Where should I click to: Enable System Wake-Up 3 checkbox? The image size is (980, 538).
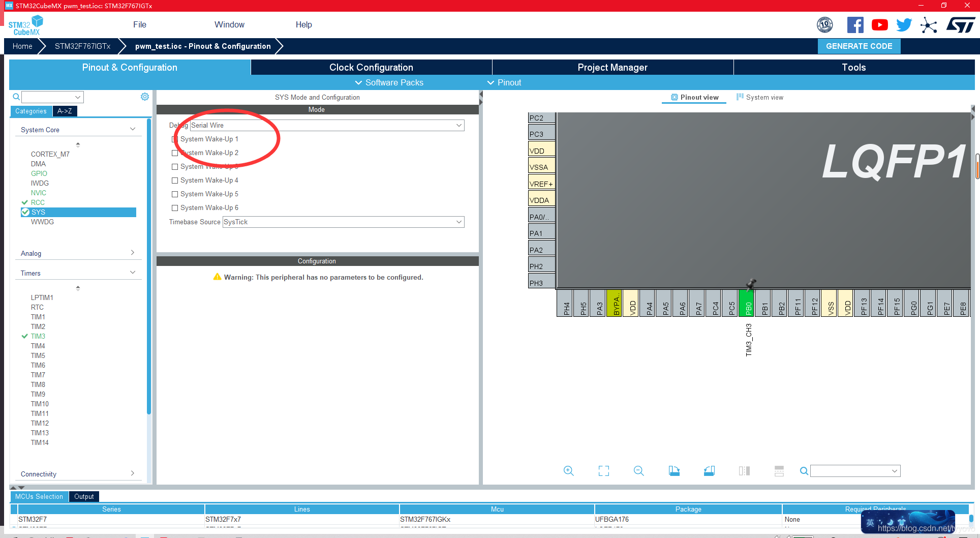[x=175, y=166]
